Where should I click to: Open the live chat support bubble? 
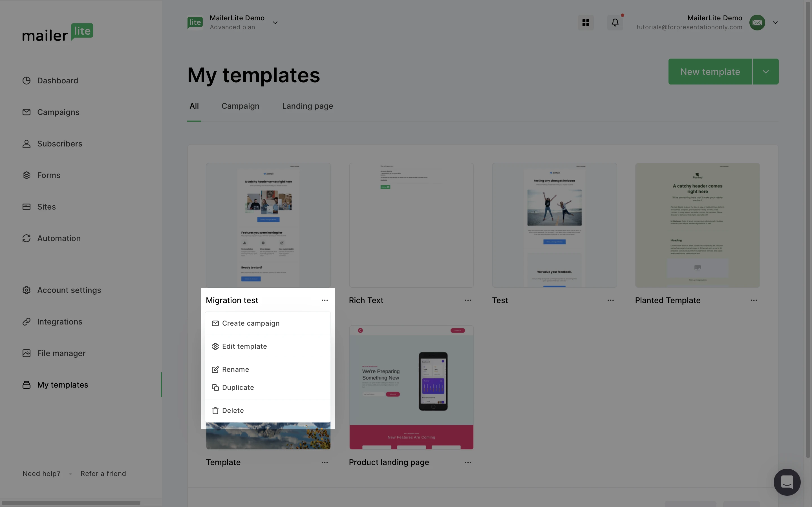click(787, 482)
